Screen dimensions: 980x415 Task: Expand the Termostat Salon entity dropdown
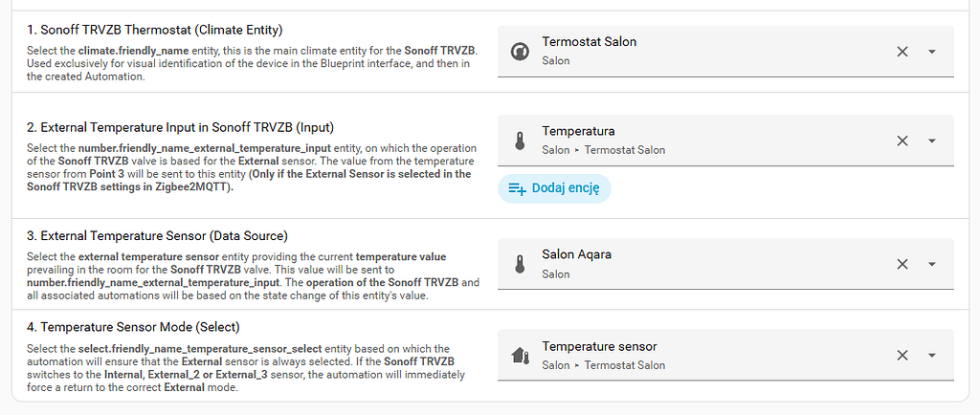coord(932,52)
